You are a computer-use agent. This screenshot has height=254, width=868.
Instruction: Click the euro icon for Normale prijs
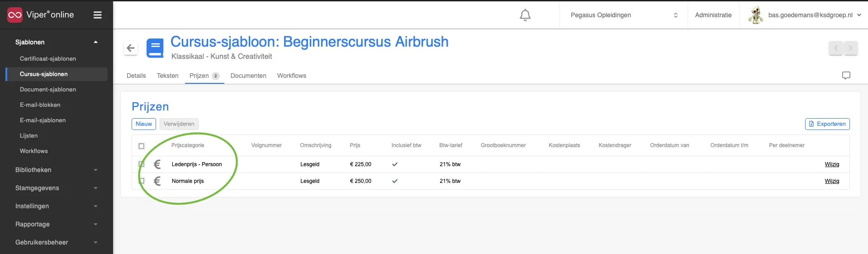coord(157,181)
